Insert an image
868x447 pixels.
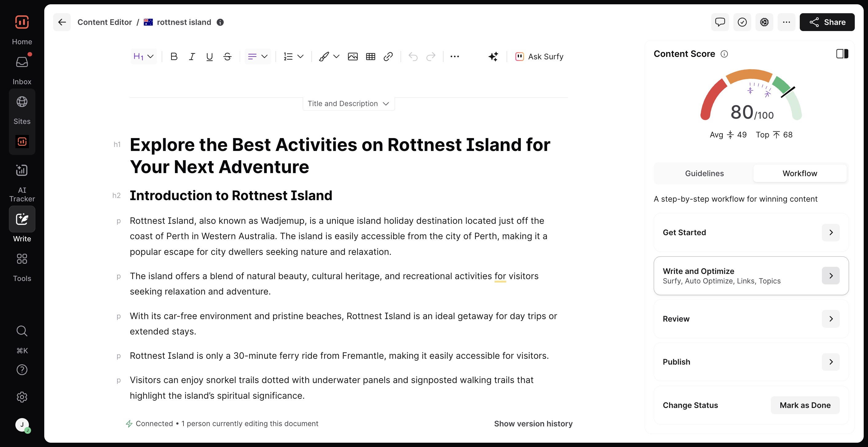(x=353, y=57)
